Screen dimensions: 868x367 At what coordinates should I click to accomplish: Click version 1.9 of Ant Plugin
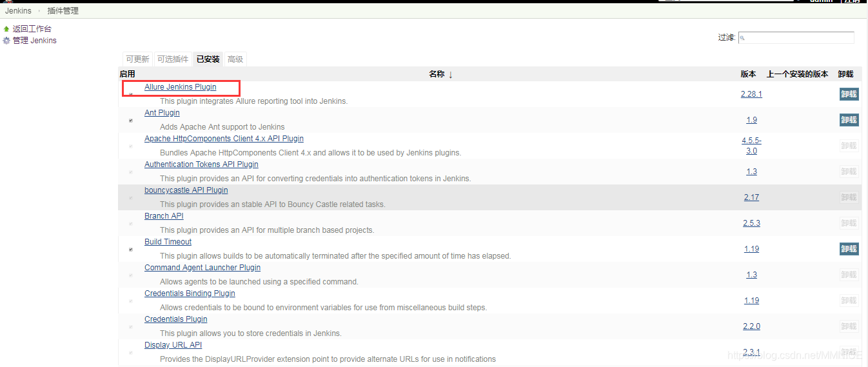(751, 120)
